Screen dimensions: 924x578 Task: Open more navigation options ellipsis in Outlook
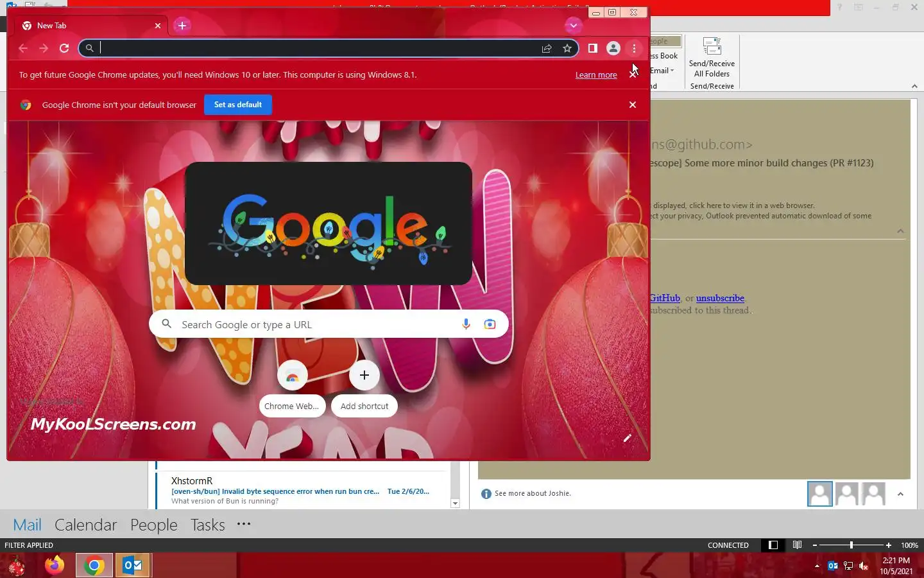pyautogui.click(x=244, y=524)
